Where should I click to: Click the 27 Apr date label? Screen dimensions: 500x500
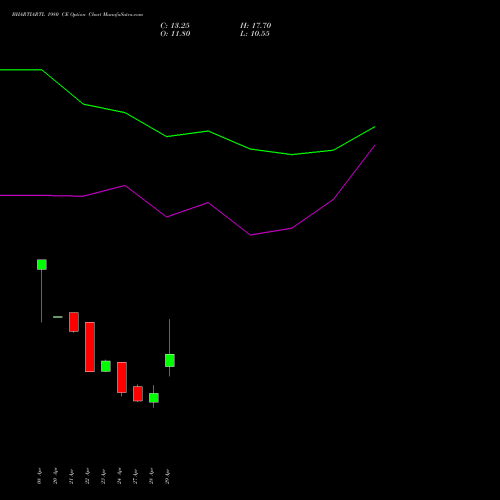135,476
